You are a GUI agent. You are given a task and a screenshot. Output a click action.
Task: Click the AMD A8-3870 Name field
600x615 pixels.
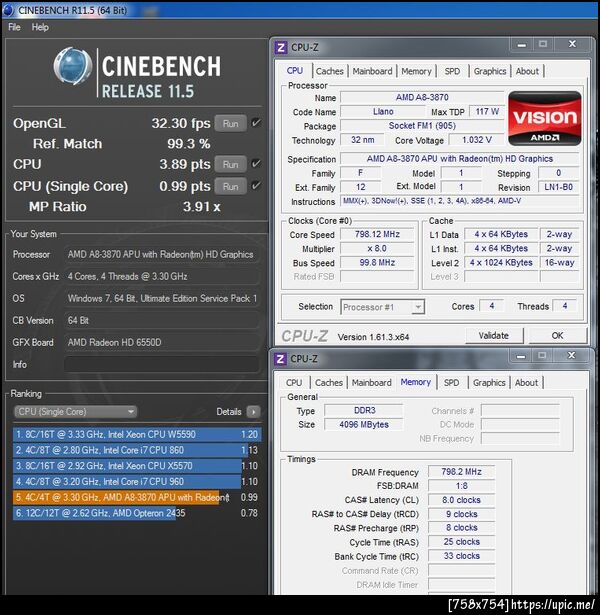[x=422, y=97]
